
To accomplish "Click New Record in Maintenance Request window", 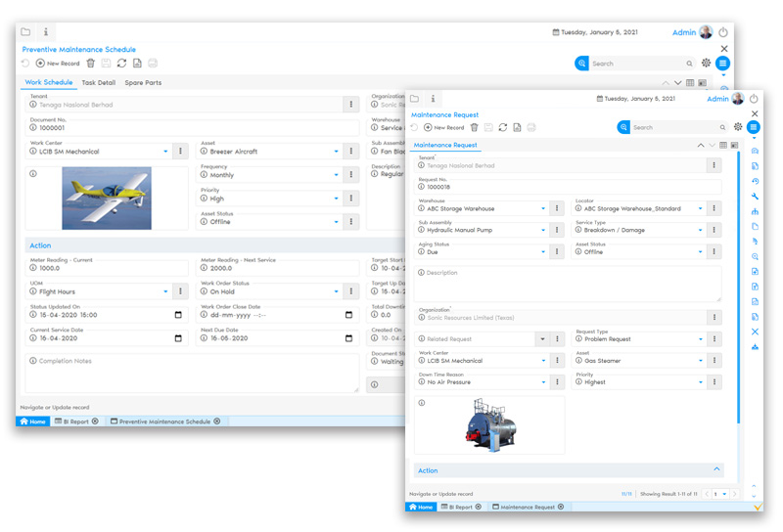I will pyautogui.click(x=443, y=127).
